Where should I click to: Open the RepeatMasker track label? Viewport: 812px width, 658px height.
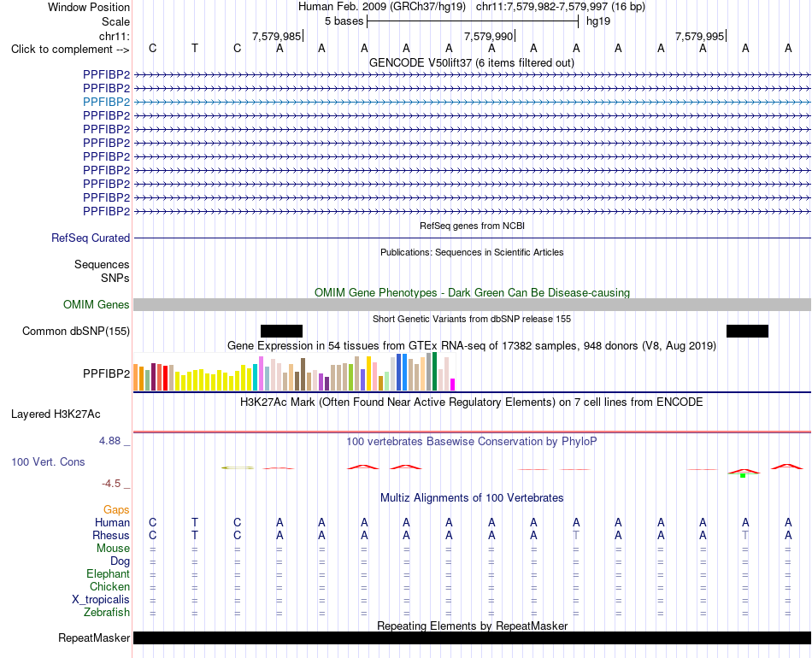tap(94, 637)
